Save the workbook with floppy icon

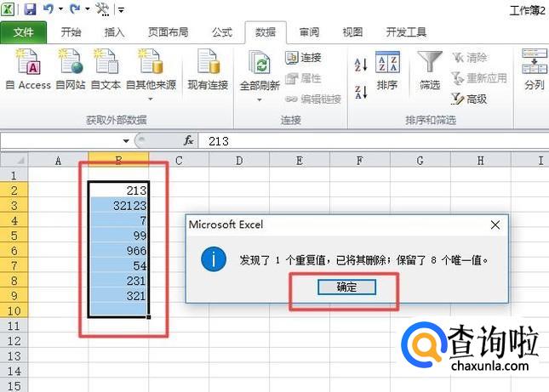pyautogui.click(x=30, y=9)
